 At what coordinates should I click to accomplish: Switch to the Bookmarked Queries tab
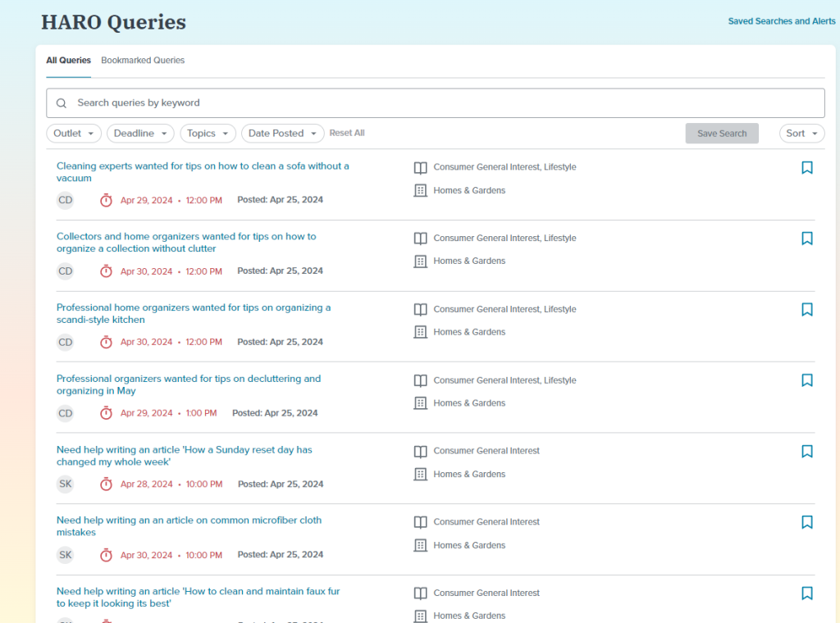pyautogui.click(x=143, y=61)
